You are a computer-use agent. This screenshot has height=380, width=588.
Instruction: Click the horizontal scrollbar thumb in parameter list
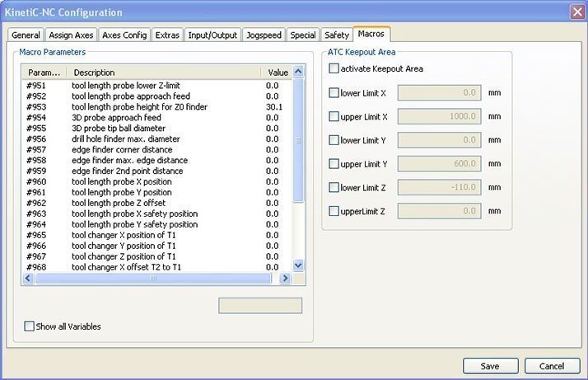click(x=153, y=279)
